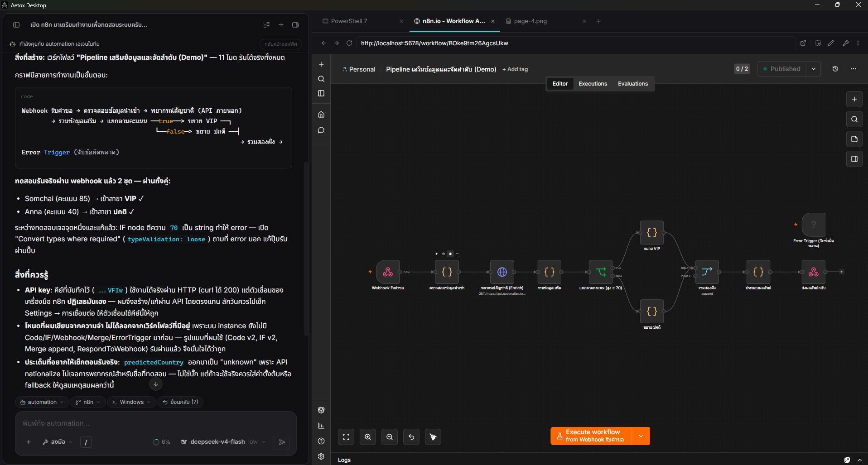Add a node with the canvas plus button
Screen dimensions: 868x465
click(854, 99)
